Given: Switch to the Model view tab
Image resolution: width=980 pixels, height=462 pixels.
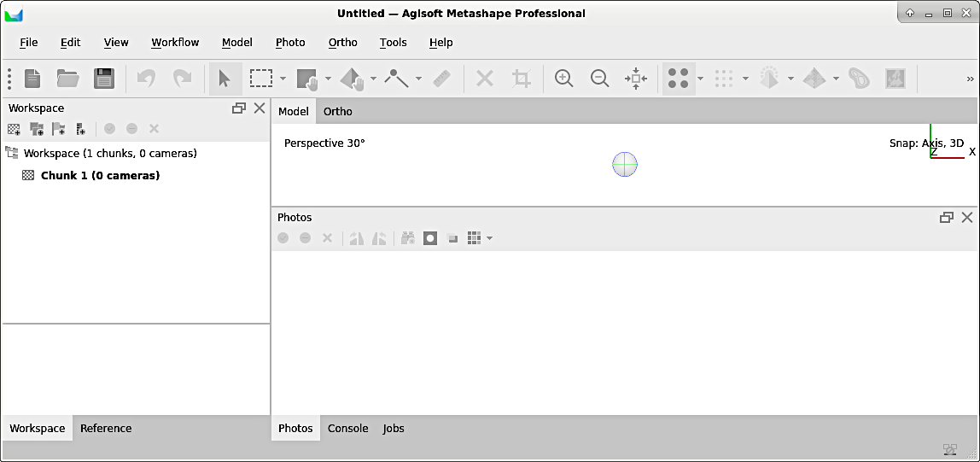Looking at the screenshot, I should coord(294,111).
